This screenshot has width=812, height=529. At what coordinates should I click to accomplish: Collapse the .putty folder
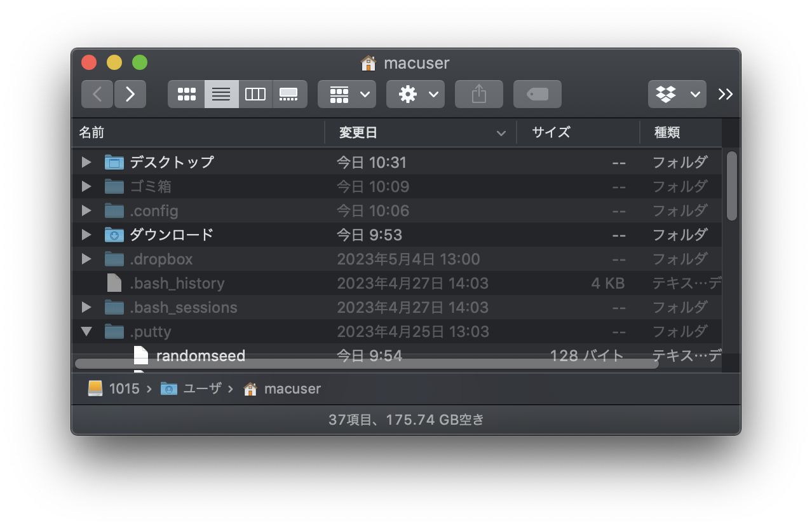point(86,331)
